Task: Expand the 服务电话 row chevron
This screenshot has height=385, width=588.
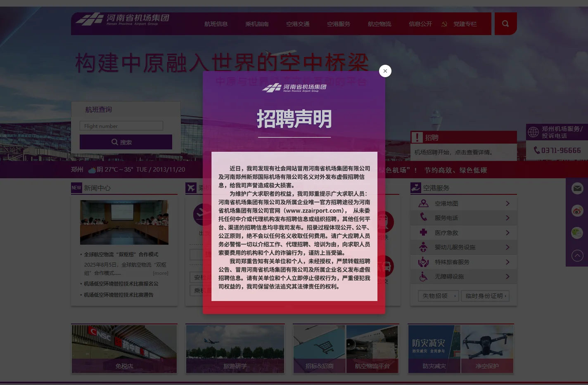Action: 507,218
